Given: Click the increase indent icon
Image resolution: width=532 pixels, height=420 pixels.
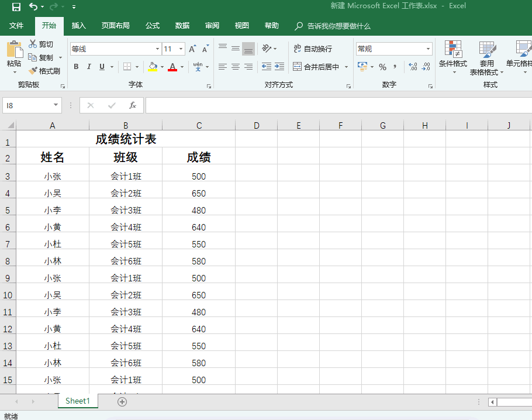Looking at the screenshot, I should click(x=279, y=67).
